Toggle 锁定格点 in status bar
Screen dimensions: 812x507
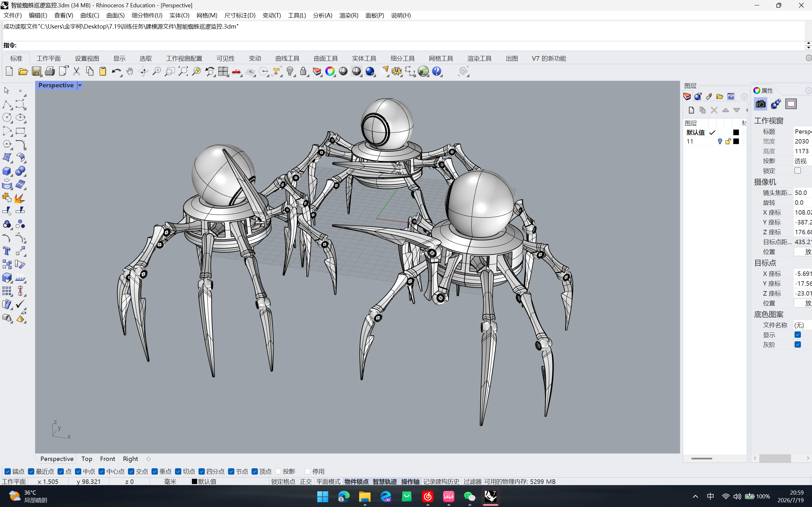click(283, 482)
